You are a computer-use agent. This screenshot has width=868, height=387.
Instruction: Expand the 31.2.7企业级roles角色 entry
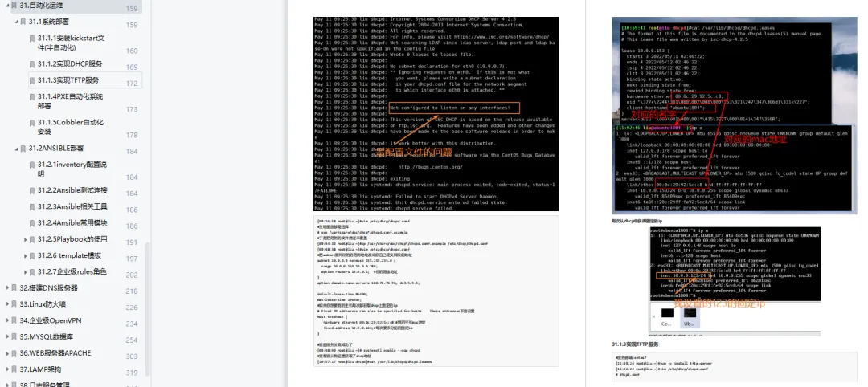point(26,272)
